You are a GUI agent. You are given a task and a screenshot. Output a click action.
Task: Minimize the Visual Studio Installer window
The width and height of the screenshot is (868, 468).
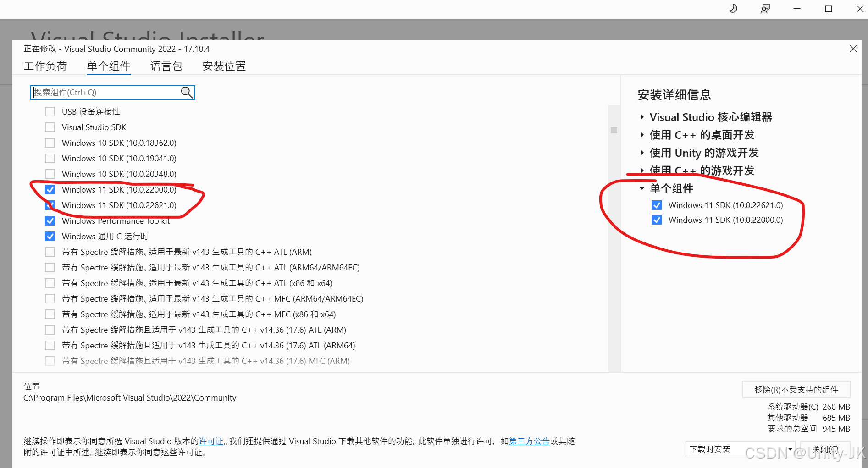pos(797,9)
